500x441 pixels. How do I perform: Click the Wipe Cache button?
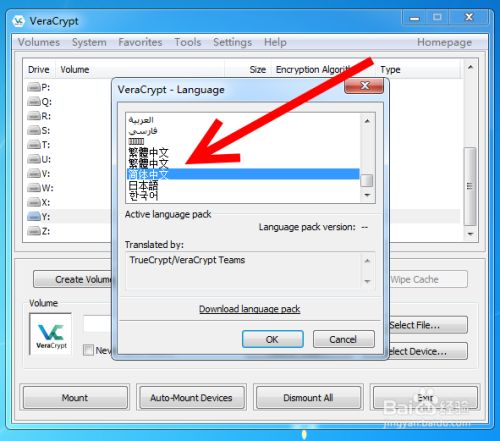click(x=428, y=279)
